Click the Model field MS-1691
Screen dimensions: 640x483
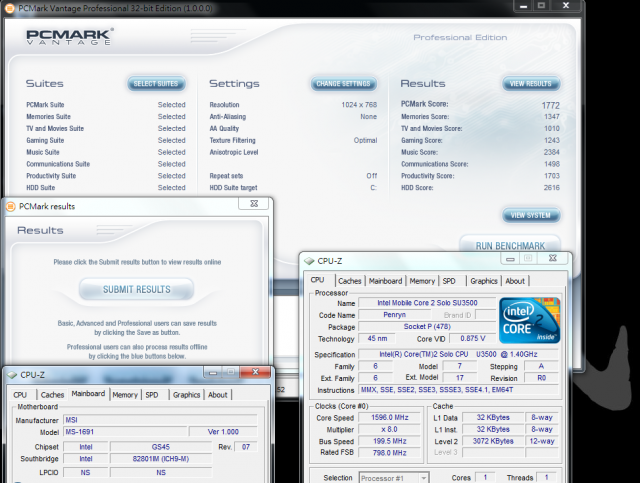click(126, 432)
